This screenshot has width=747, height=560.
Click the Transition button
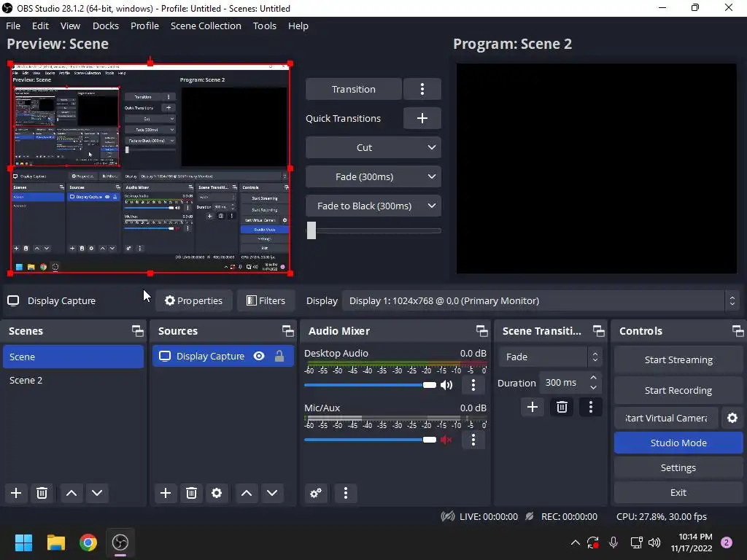[354, 89]
